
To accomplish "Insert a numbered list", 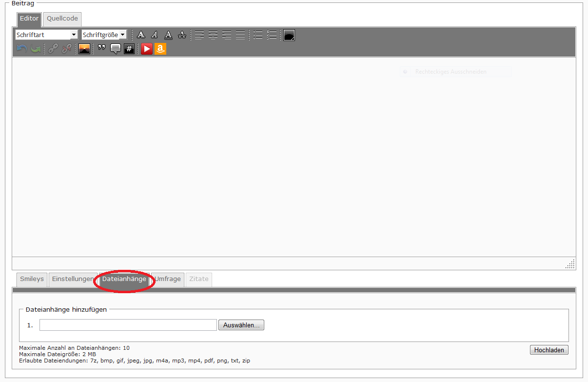I will [272, 35].
